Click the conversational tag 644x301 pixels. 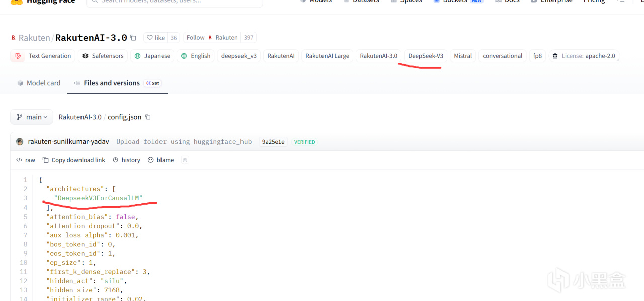click(502, 56)
